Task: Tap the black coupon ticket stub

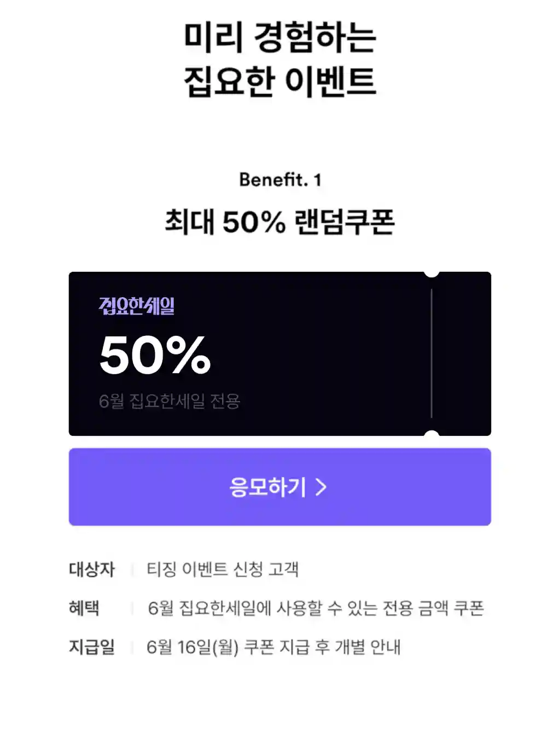Action: 462,354
